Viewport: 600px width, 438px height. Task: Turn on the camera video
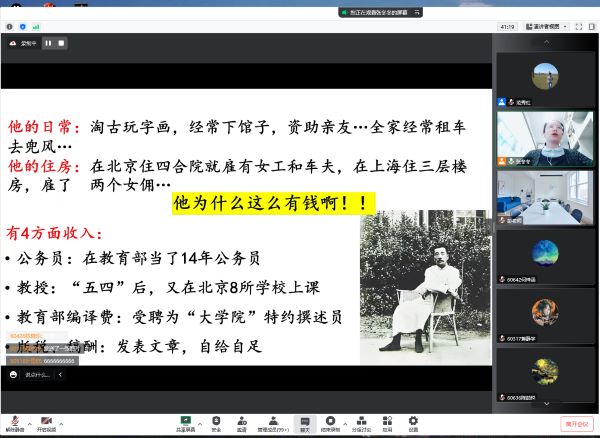(46, 423)
